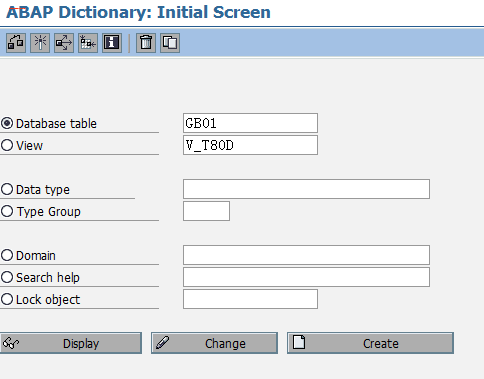Screen dimensions: 484x379
Task: Select the Lock object radio button
Action: click(7, 299)
